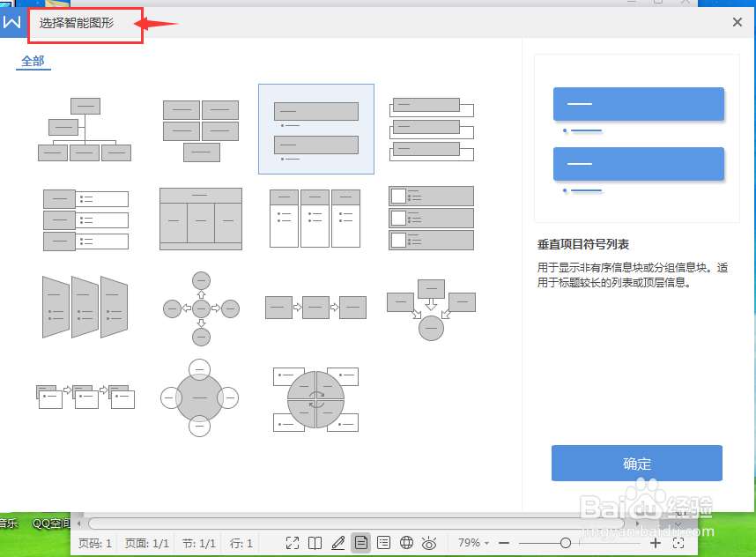The width and height of the screenshot is (756, 557).
Task: Select the highlighted vertical bullet list graphic
Action: (316, 130)
